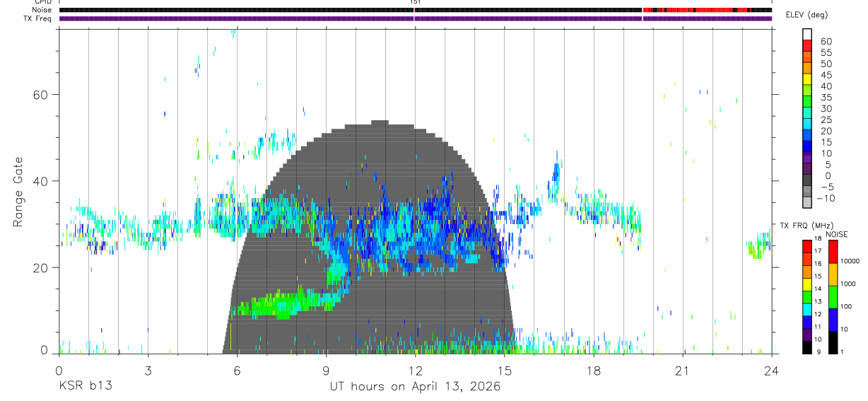Select the white top swatch of the elevation colorbar
The width and height of the screenshot is (868, 401).
pos(807,34)
